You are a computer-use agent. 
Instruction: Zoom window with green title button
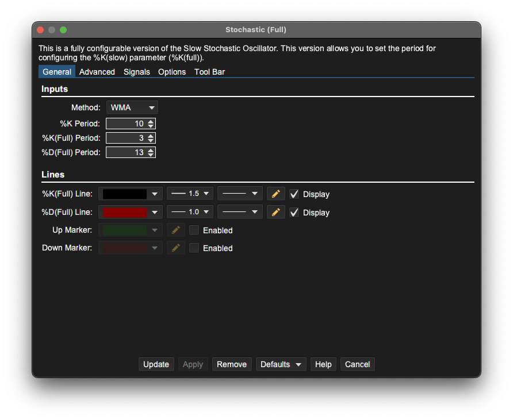63,30
